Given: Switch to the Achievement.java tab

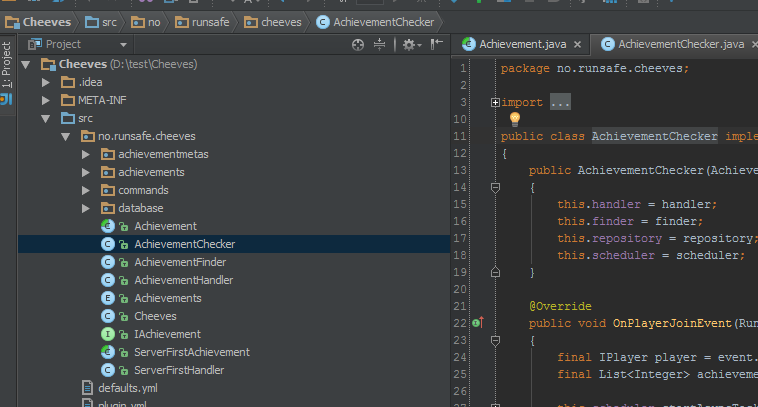Looking at the screenshot, I should [x=522, y=44].
